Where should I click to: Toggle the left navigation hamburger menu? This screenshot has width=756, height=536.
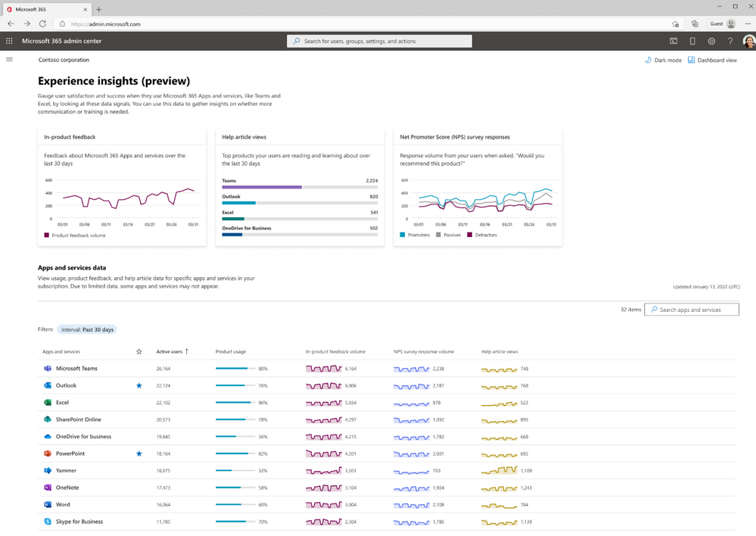click(9, 59)
